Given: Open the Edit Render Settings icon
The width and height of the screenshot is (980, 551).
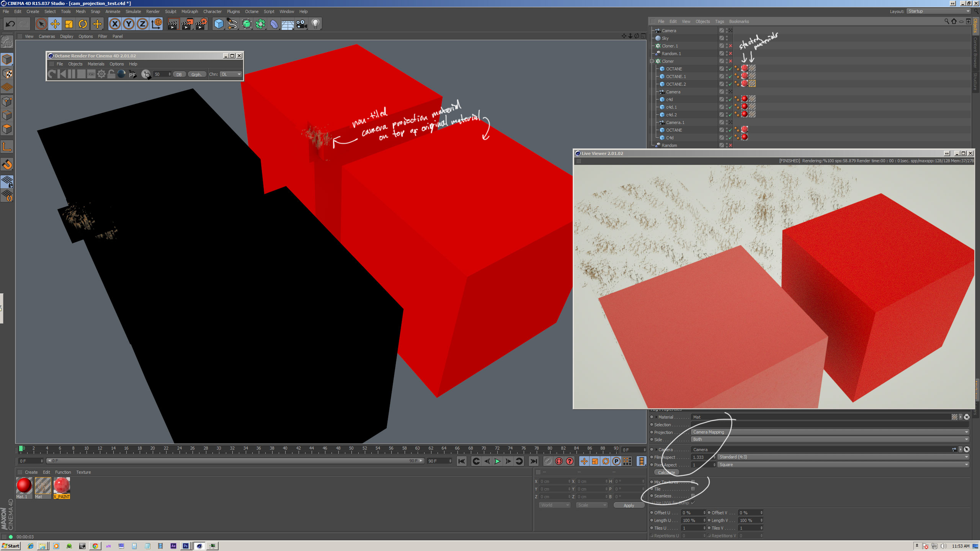Looking at the screenshot, I should click(x=201, y=24).
